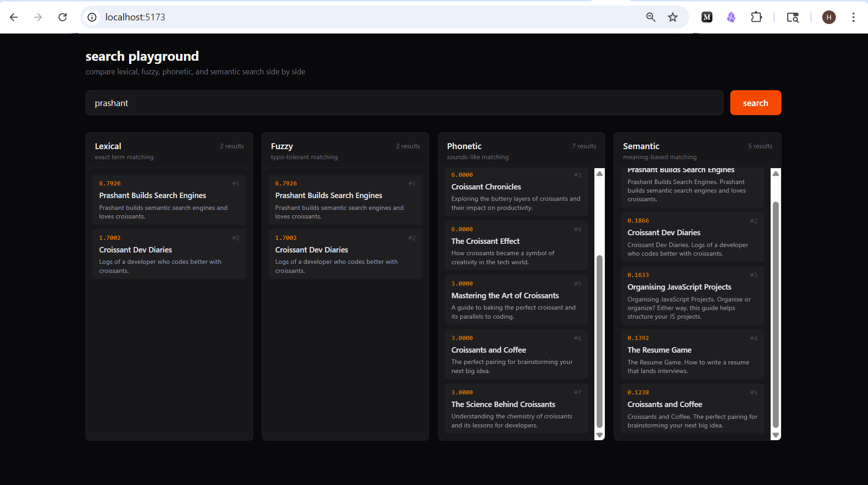
Task: Select 'The Croissant Effect' in Phonetic results
Action: coord(485,241)
